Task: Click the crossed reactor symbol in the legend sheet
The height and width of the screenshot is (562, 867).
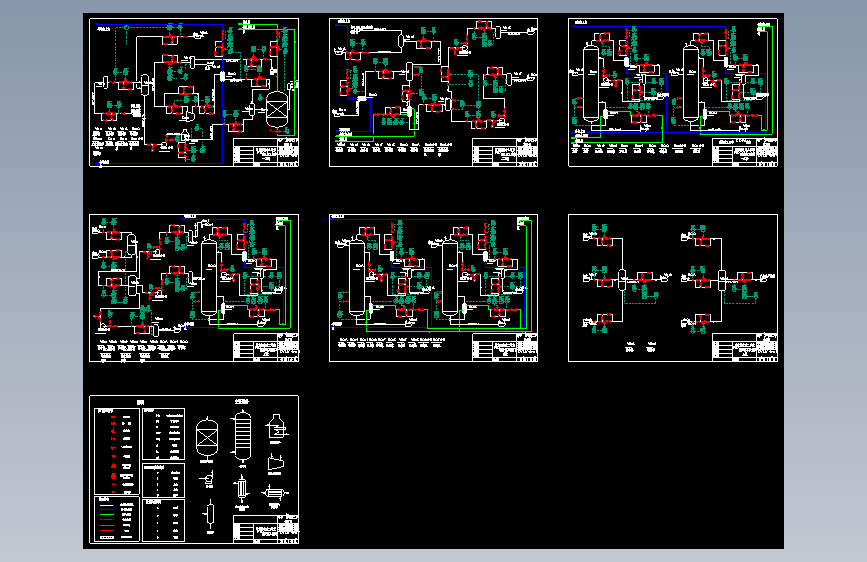Action: 207,438
